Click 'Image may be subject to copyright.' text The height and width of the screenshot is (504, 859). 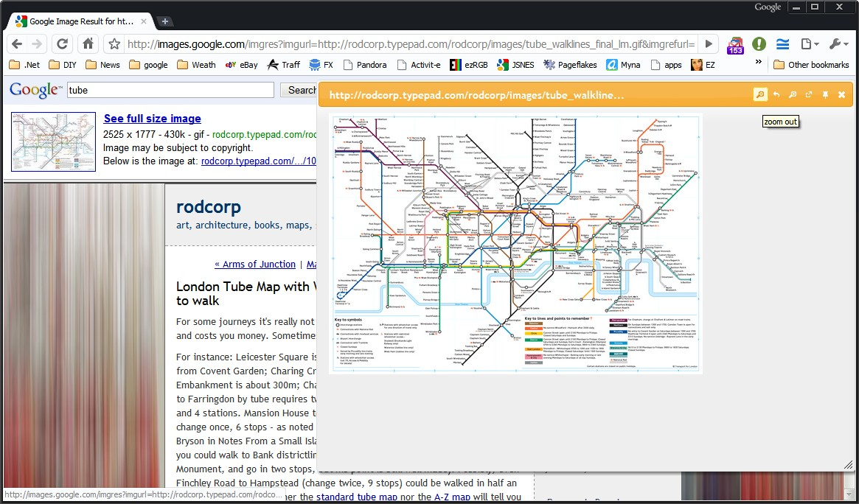click(x=178, y=148)
